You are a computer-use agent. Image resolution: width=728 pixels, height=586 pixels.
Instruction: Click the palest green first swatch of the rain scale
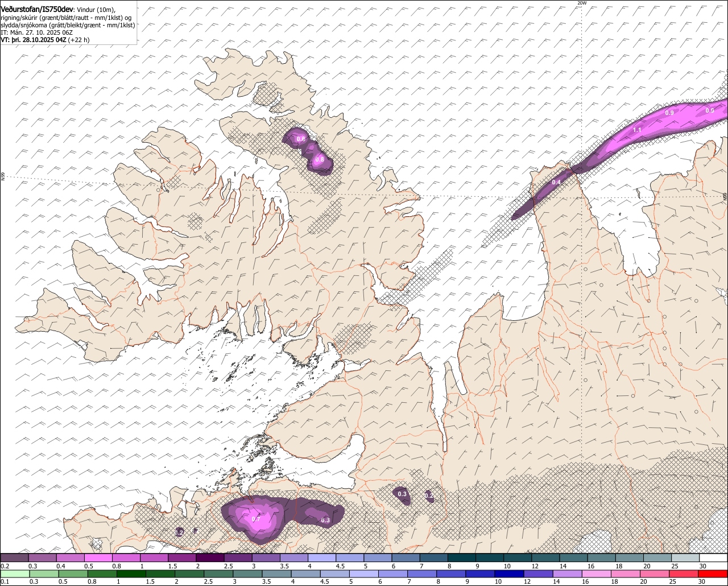pos(15,573)
